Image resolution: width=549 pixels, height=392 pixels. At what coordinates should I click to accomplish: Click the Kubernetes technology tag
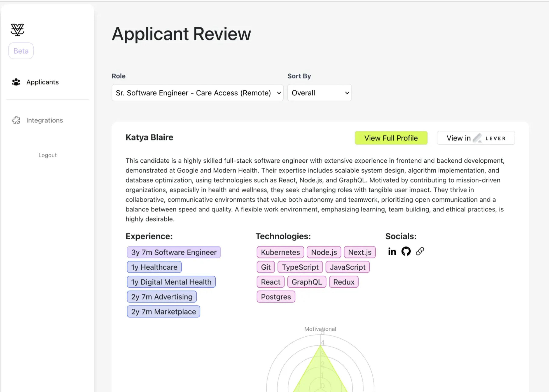click(280, 252)
